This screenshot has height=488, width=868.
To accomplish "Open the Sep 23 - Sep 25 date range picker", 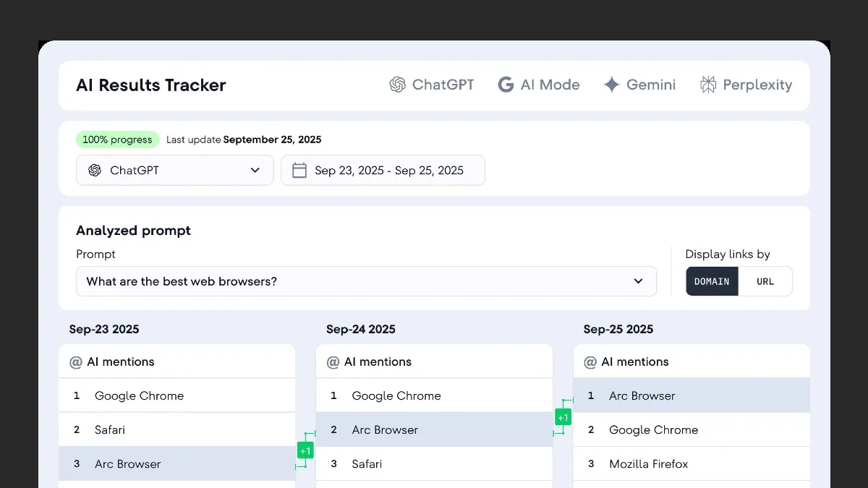I will click(x=383, y=170).
